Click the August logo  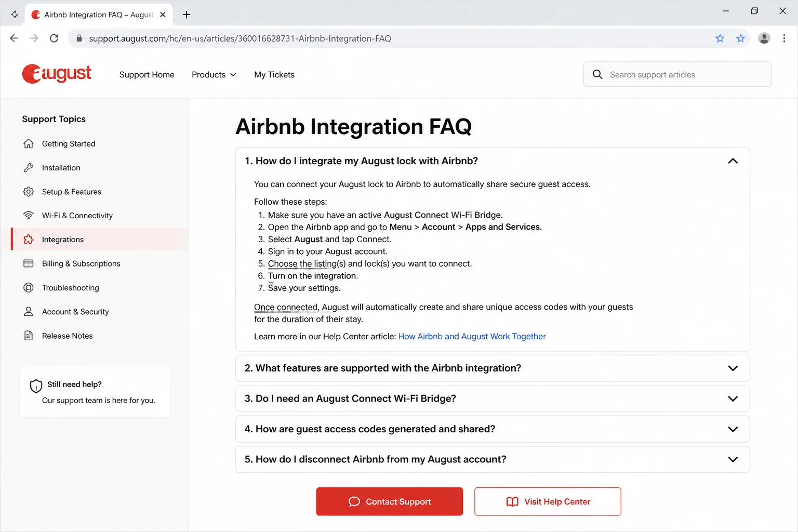tap(57, 74)
